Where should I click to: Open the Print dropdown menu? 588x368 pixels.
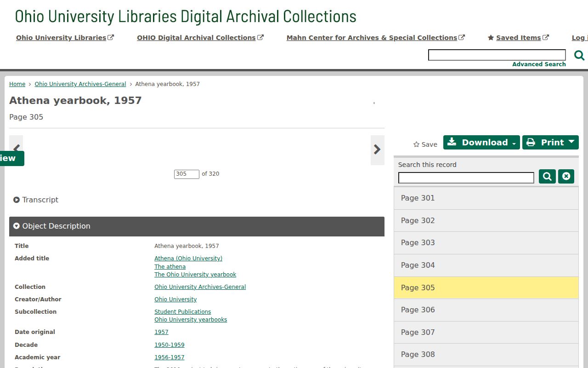coord(550,143)
